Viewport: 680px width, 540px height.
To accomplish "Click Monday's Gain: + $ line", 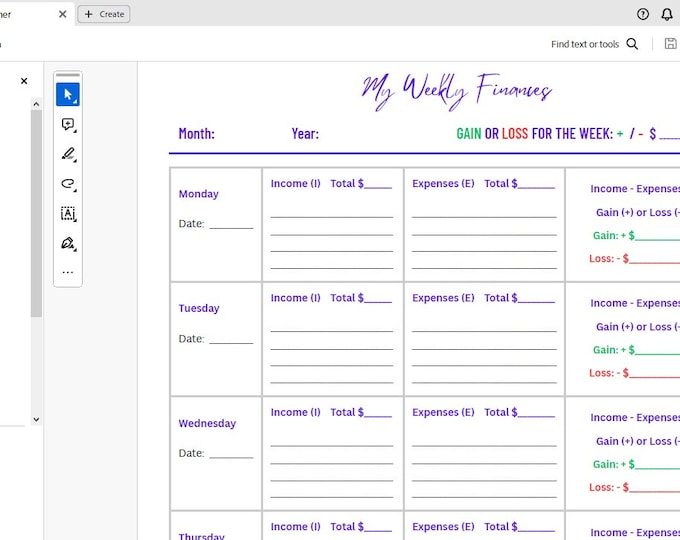I will 636,236.
